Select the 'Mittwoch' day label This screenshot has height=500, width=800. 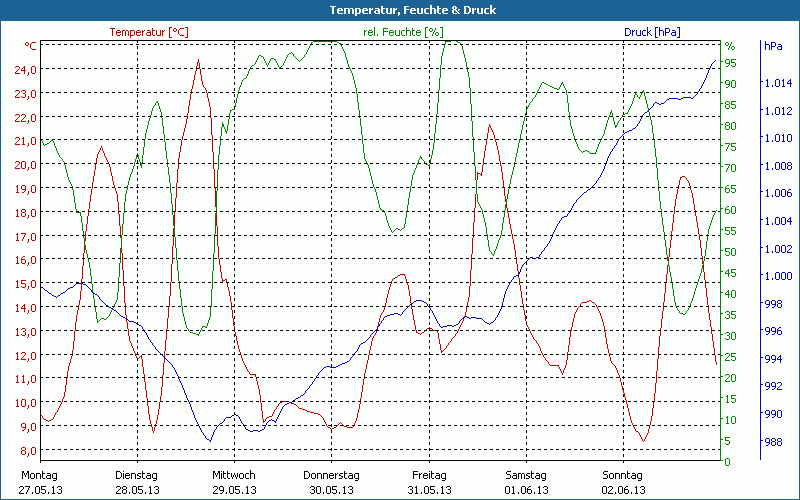[x=234, y=475]
